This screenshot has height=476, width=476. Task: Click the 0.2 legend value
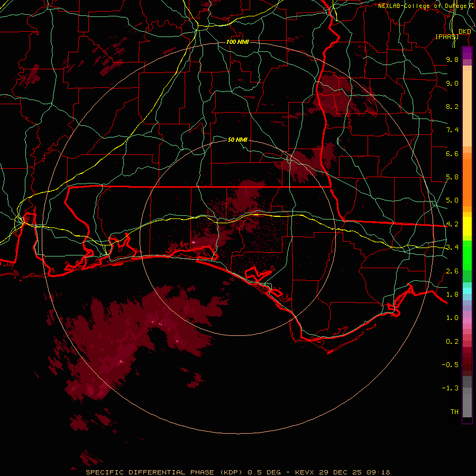coord(452,342)
